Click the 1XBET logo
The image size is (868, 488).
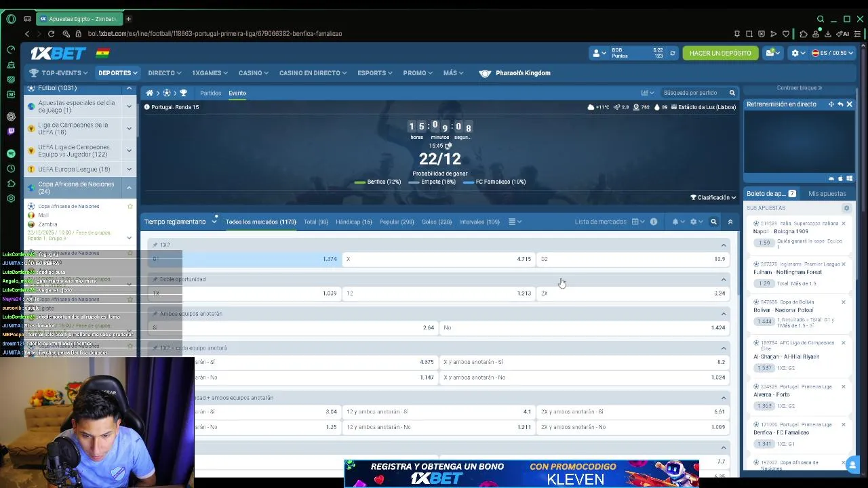click(58, 53)
